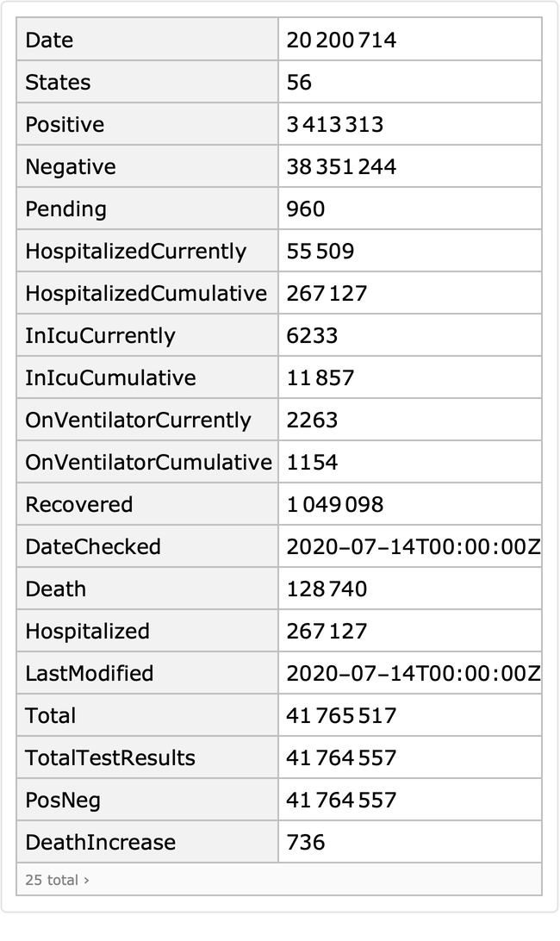
Task: Click the OnVentilatorCumulative value 1154
Action: coord(312,462)
